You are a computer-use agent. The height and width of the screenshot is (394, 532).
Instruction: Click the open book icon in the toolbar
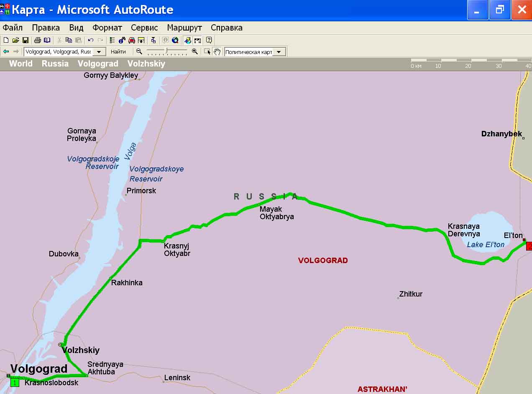click(47, 40)
